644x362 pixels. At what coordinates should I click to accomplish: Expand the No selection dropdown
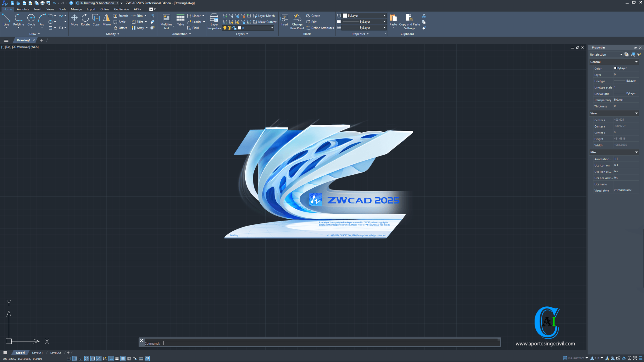pos(621,55)
